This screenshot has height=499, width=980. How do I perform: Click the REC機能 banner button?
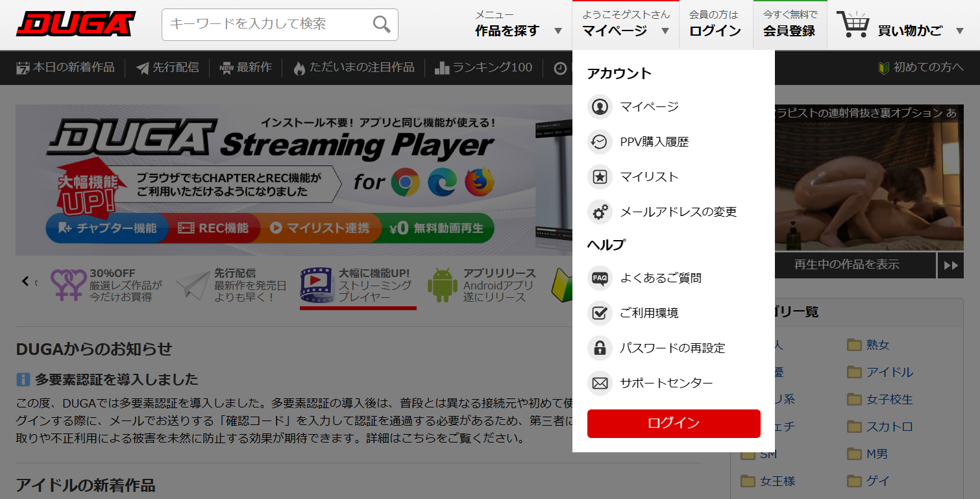[214, 228]
